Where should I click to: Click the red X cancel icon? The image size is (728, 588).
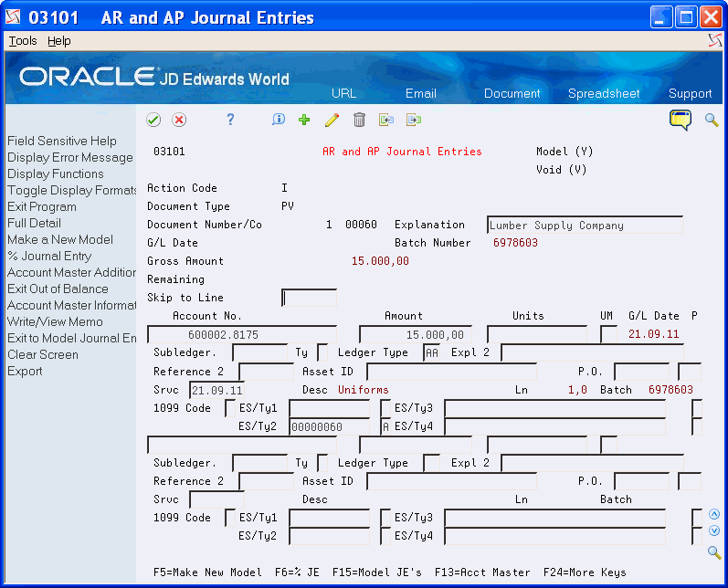click(x=179, y=120)
